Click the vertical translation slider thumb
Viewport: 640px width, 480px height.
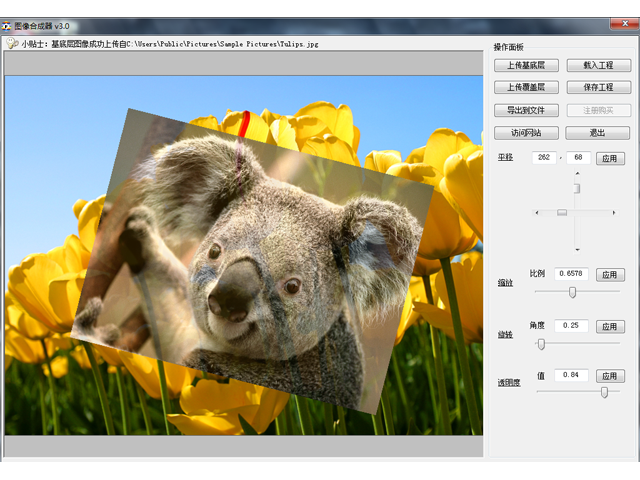coord(577,188)
